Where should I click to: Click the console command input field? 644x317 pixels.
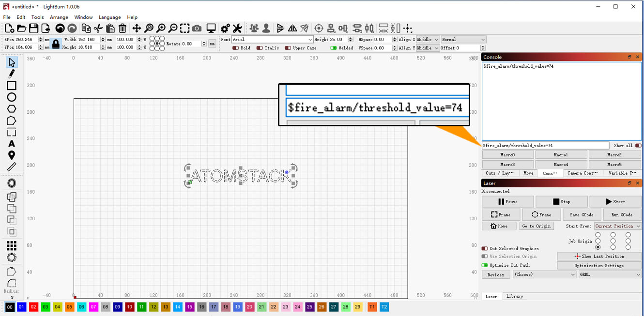545,145
